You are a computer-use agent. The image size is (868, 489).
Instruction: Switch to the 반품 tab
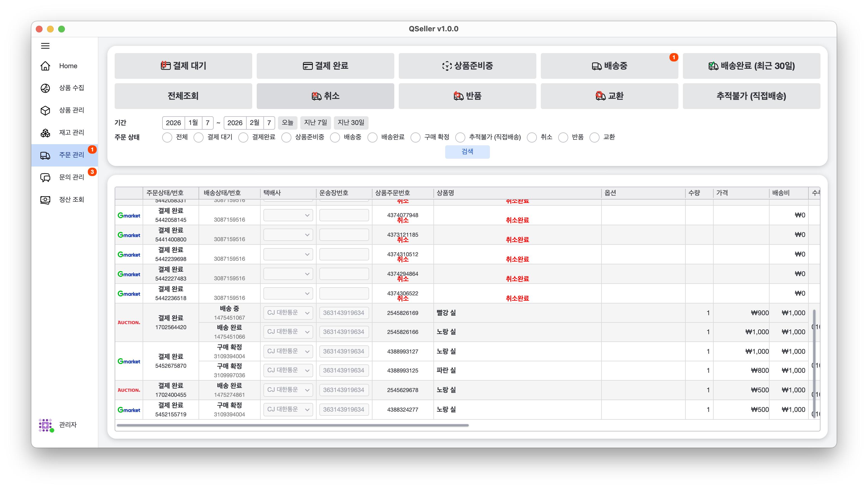pyautogui.click(x=467, y=96)
